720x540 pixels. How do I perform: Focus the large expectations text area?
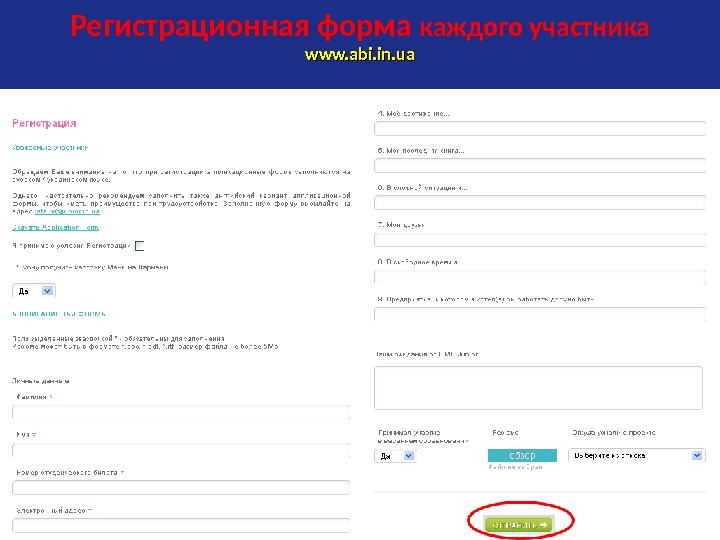(538, 388)
